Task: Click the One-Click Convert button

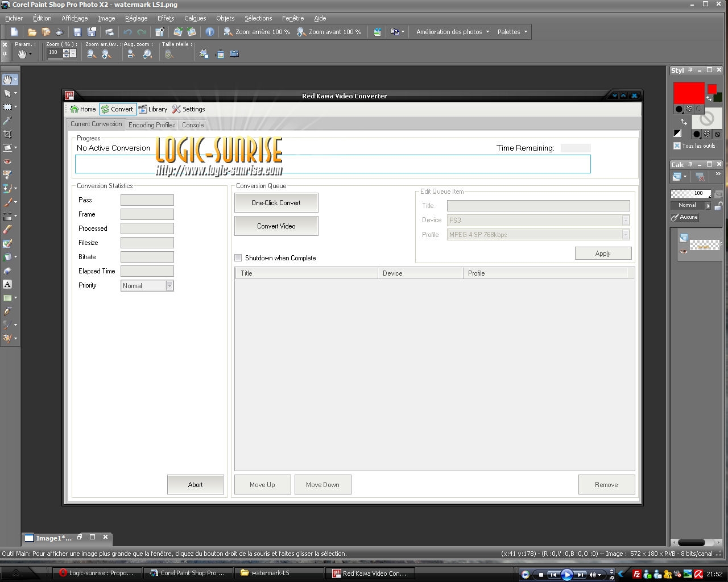Action: click(276, 202)
